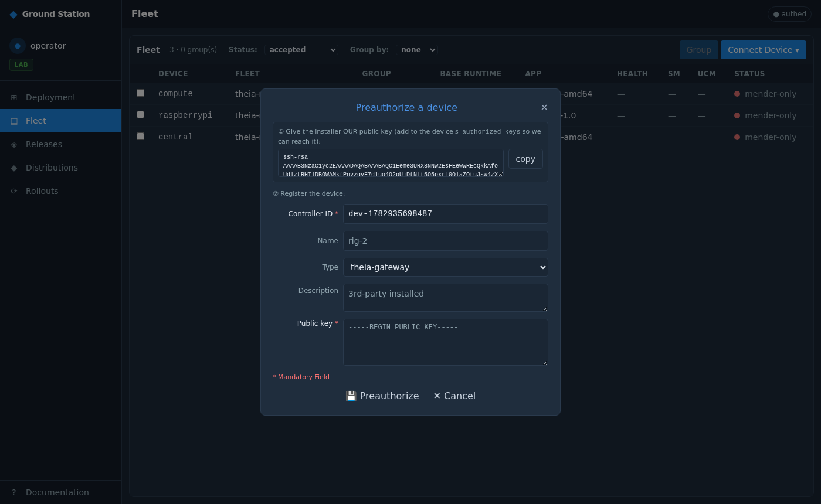Click the floppy disk icon on Preauthorize
This screenshot has height=504, width=821.
click(351, 396)
